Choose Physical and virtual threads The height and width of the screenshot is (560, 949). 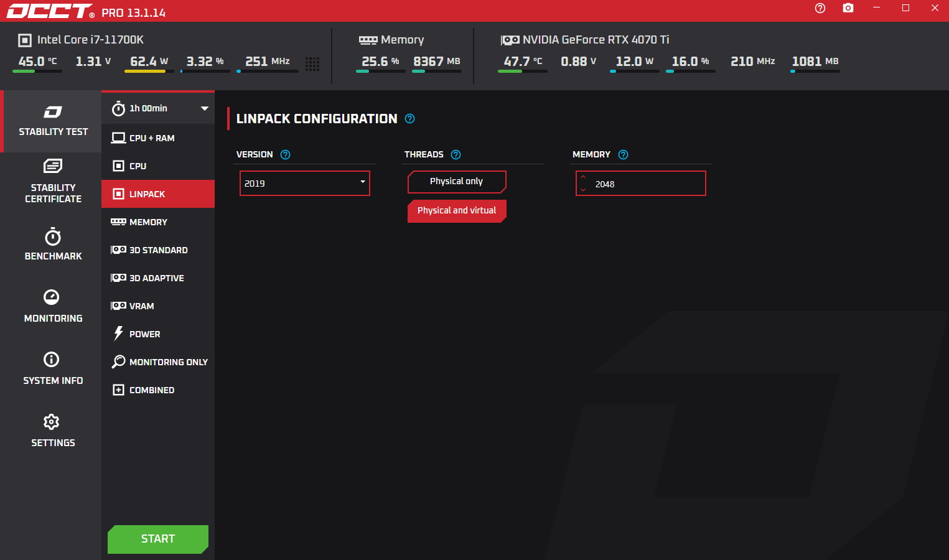(x=457, y=211)
